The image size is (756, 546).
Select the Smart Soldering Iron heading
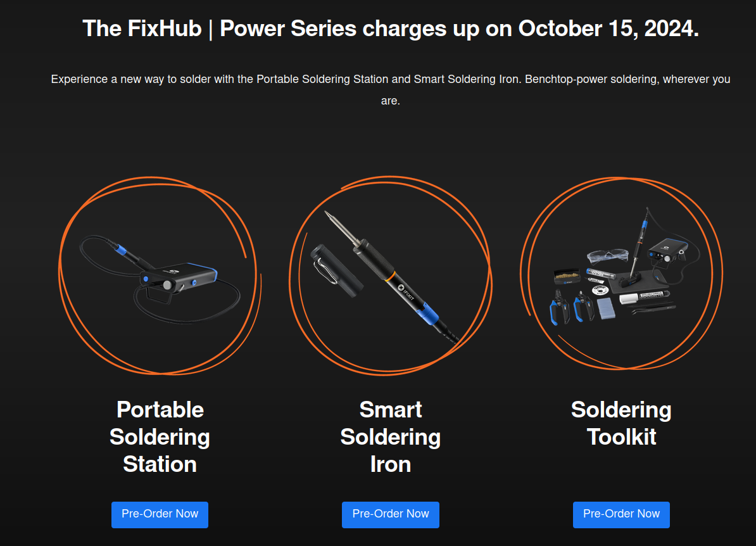[391, 437]
